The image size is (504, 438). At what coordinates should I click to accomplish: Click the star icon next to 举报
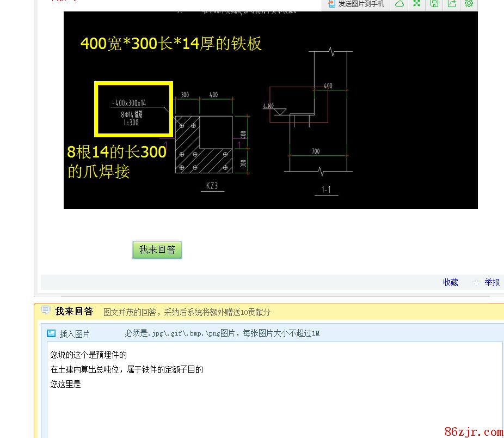(476, 283)
